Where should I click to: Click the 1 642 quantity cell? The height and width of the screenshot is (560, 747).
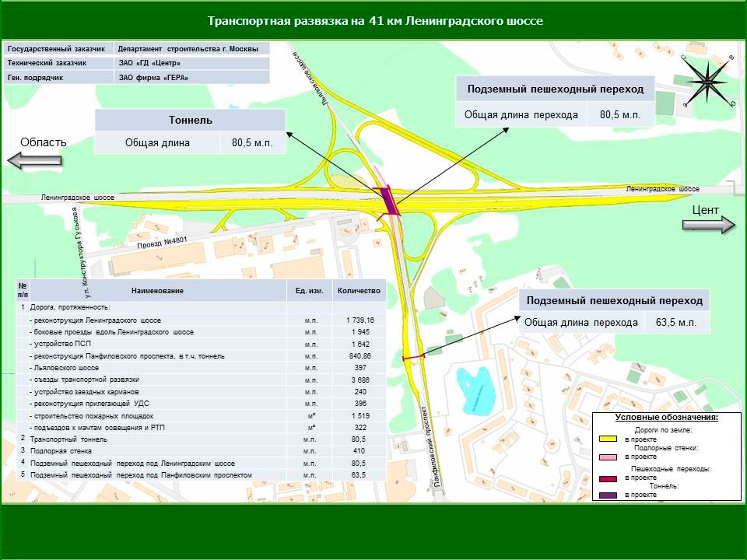coord(360,344)
